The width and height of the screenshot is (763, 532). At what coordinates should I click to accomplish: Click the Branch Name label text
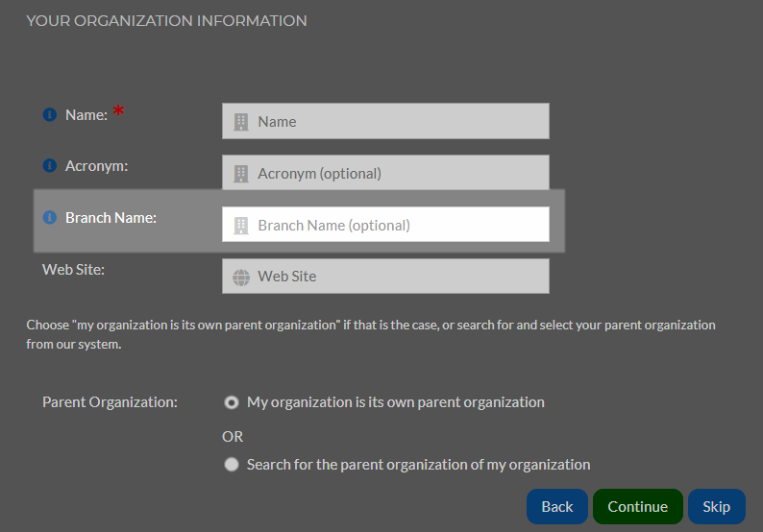(x=111, y=218)
